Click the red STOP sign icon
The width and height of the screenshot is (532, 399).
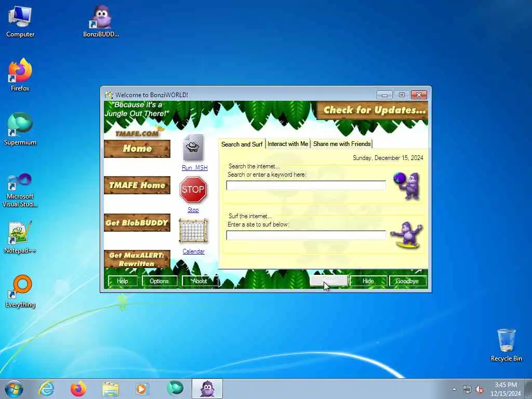193,189
